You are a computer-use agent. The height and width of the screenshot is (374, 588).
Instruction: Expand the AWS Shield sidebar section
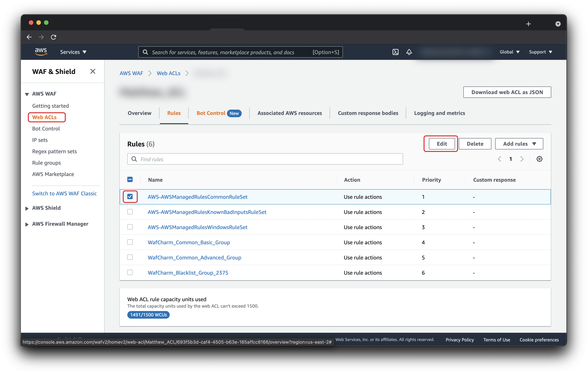(x=27, y=208)
